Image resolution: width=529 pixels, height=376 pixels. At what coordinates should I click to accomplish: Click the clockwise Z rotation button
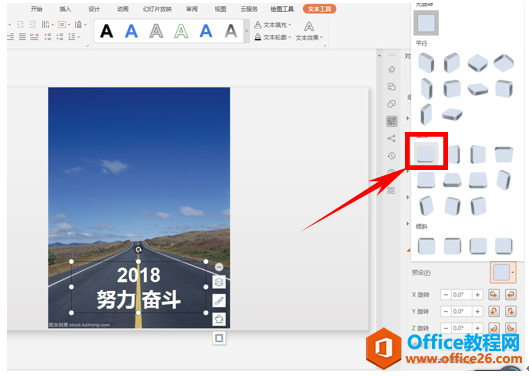[x=494, y=328]
